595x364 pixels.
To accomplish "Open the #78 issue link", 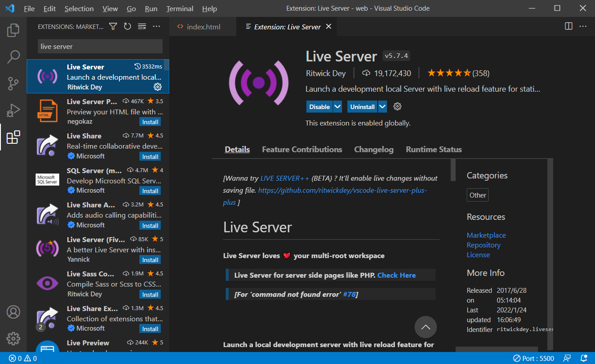I will pyautogui.click(x=349, y=294).
